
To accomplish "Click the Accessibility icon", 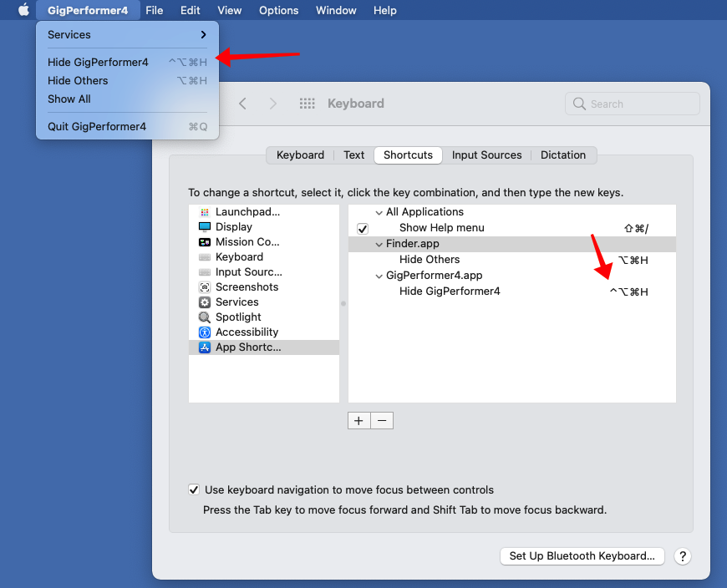I will (205, 332).
